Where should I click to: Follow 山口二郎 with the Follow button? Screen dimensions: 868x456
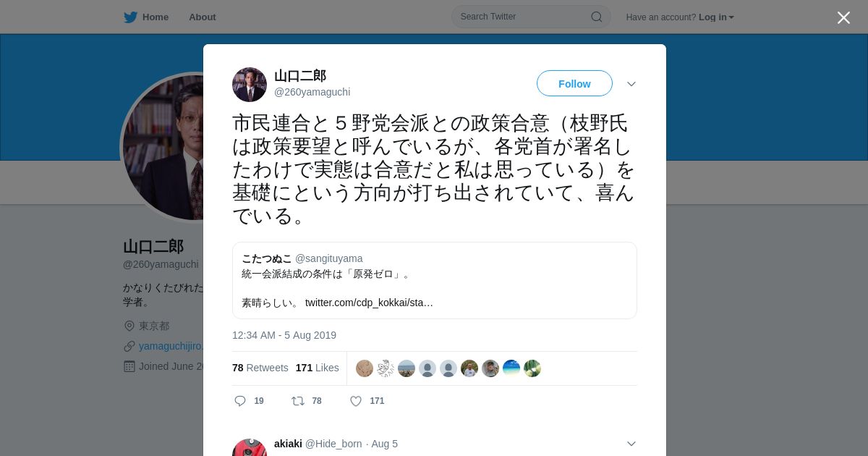(x=574, y=84)
